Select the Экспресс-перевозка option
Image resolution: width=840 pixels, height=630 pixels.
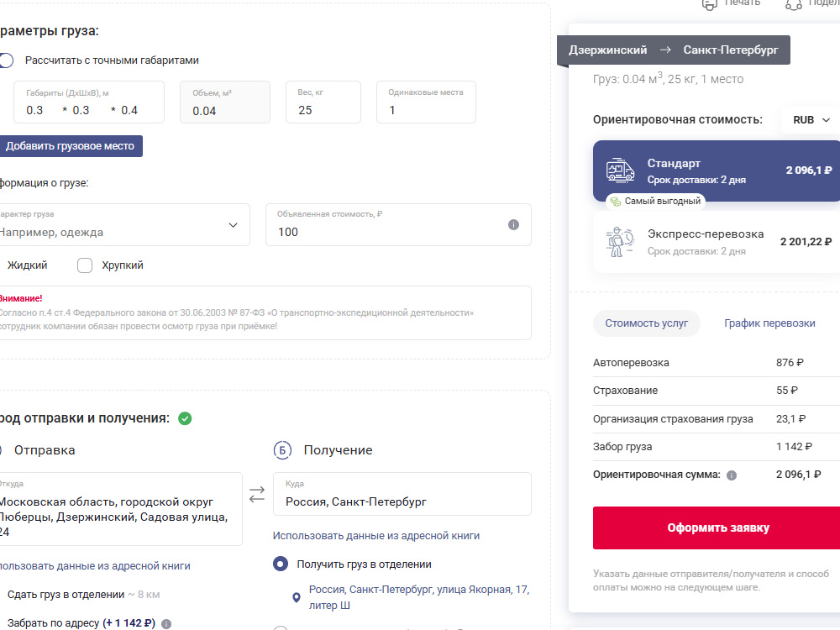tap(717, 242)
